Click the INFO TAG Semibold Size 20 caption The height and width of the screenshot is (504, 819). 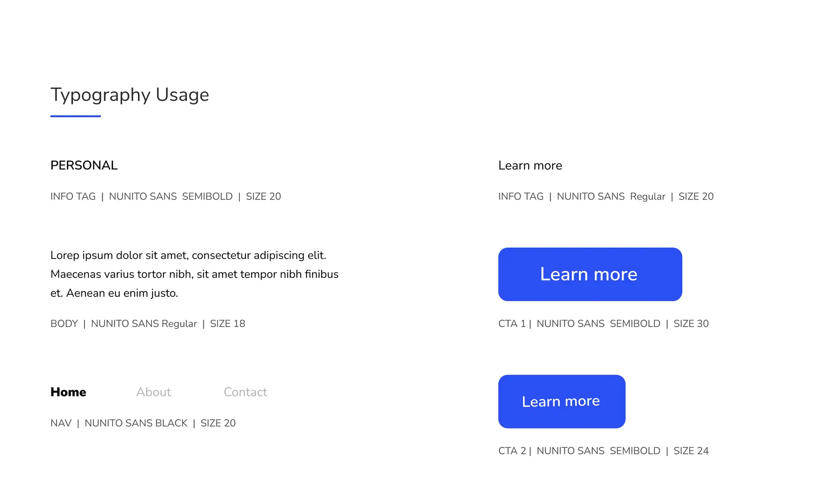(166, 197)
